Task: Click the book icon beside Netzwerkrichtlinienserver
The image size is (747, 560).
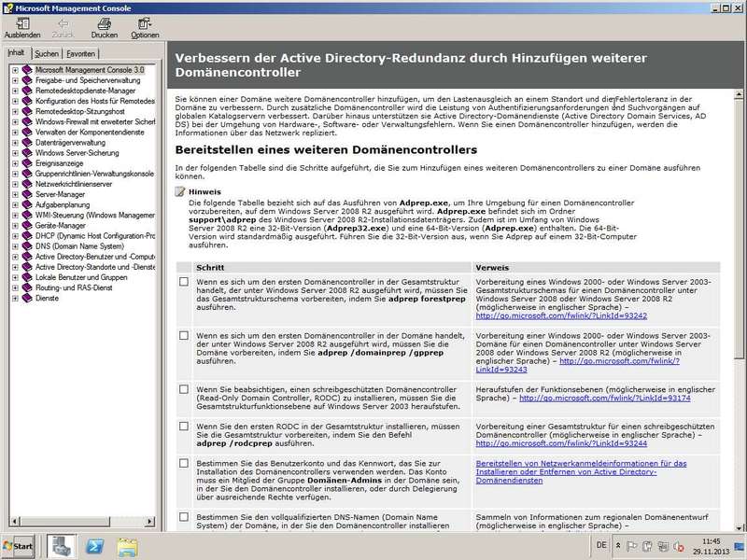Action: [x=27, y=184]
